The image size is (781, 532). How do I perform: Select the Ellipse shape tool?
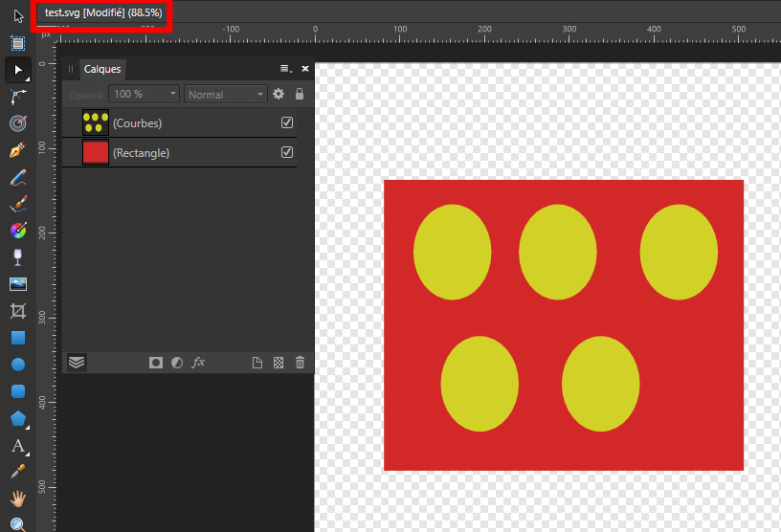[18, 365]
